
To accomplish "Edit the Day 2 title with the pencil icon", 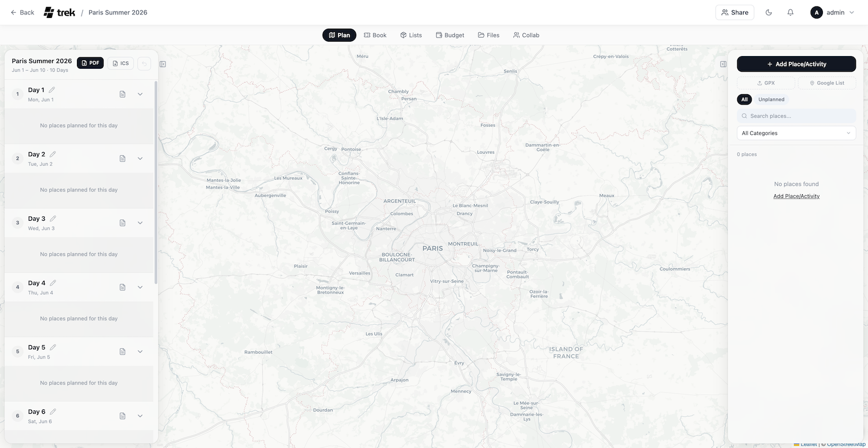I will (53, 154).
